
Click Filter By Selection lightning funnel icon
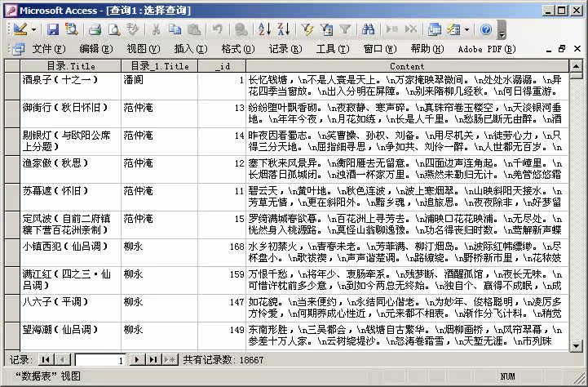[x=307, y=29]
